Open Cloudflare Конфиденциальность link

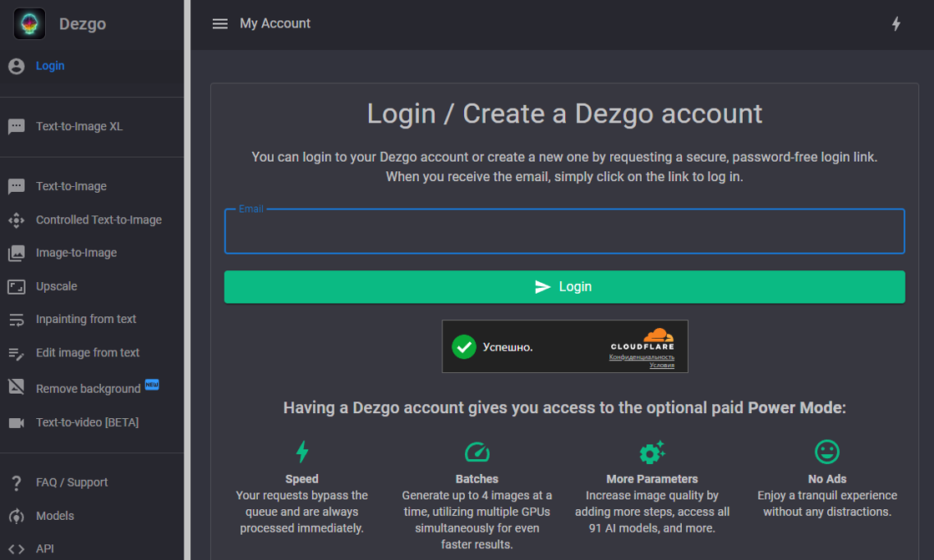642,357
